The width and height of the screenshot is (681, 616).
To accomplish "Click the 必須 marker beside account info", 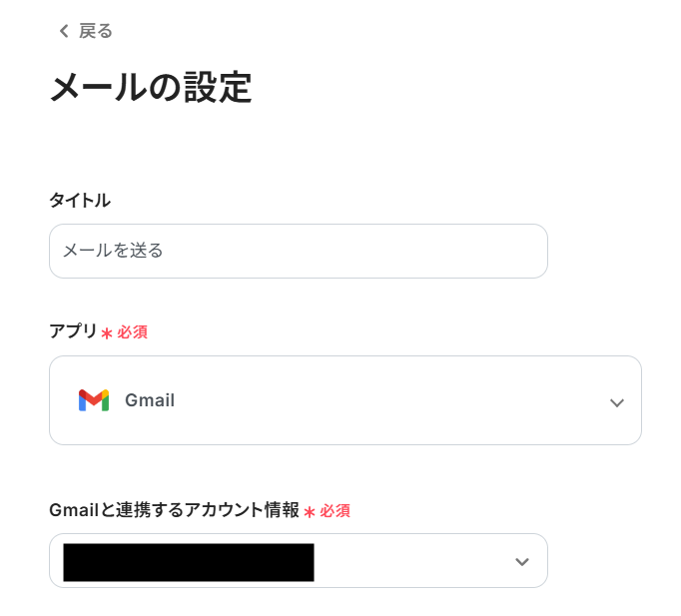I will pyautogui.click(x=335, y=511).
